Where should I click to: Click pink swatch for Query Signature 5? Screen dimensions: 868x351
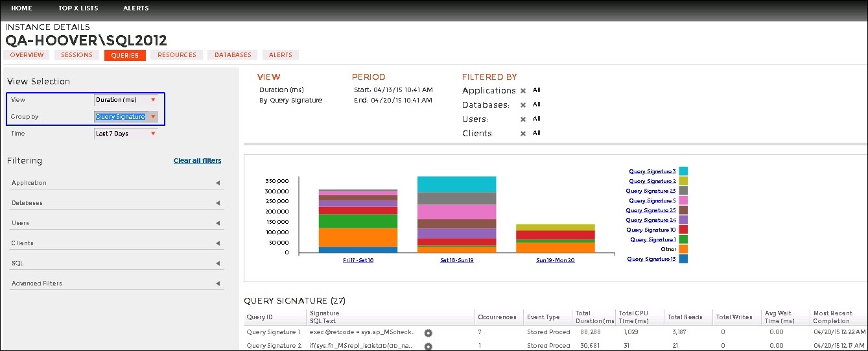[683, 200]
